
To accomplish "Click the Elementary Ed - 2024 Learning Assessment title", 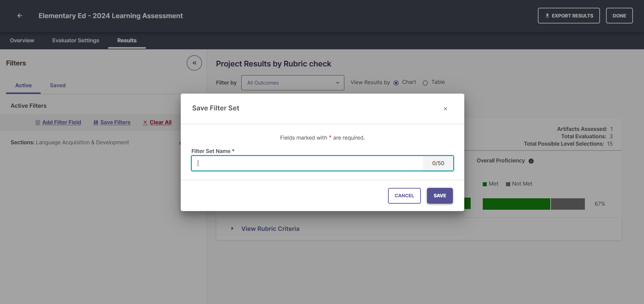I will click(111, 16).
